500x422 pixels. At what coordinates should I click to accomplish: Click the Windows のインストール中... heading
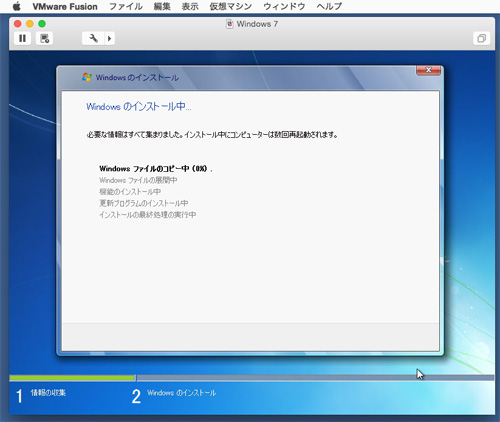pos(139,107)
